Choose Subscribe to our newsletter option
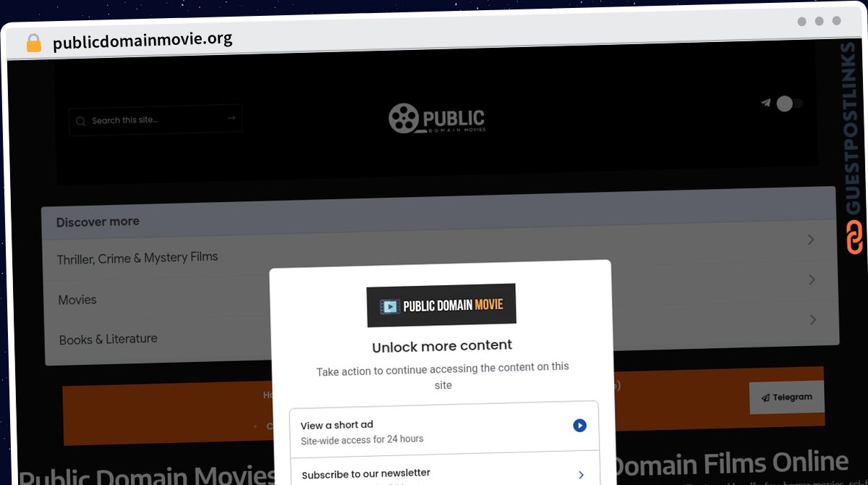 [x=445, y=471]
